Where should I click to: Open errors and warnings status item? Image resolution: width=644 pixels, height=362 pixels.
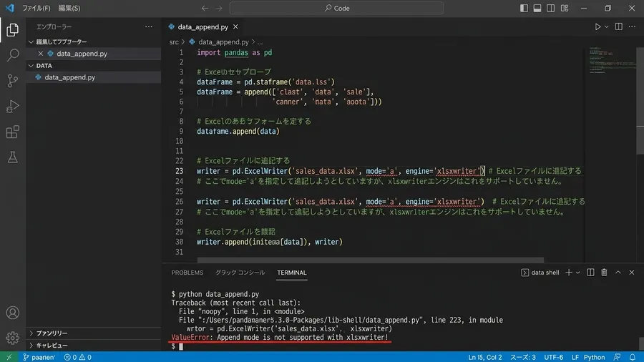coord(77,357)
